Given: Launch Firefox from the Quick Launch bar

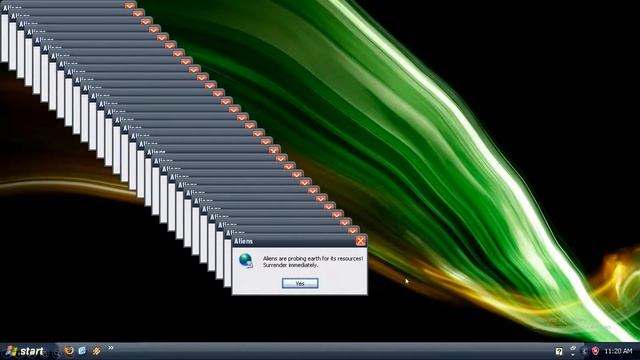Looking at the screenshot, I should (69, 351).
